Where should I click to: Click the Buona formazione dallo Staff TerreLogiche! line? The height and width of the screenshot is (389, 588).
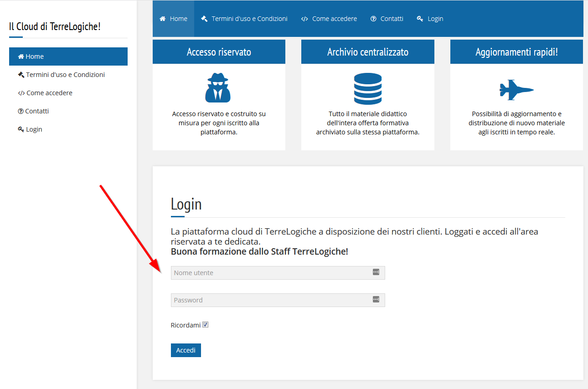[x=259, y=251]
